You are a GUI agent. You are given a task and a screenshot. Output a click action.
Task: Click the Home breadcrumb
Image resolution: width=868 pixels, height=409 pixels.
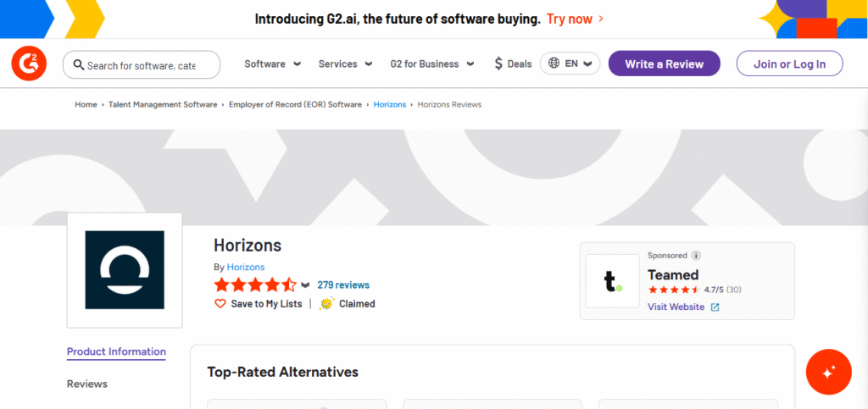pyautogui.click(x=86, y=104)
